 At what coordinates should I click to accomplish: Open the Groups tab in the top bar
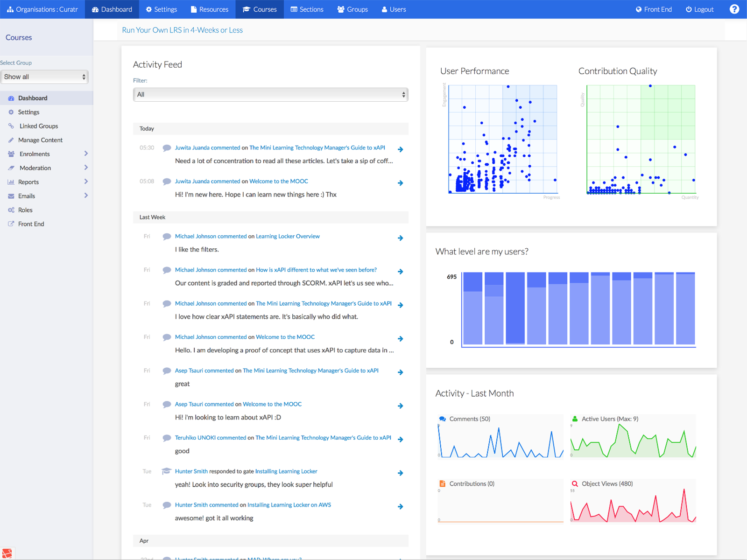click(352, 9)
